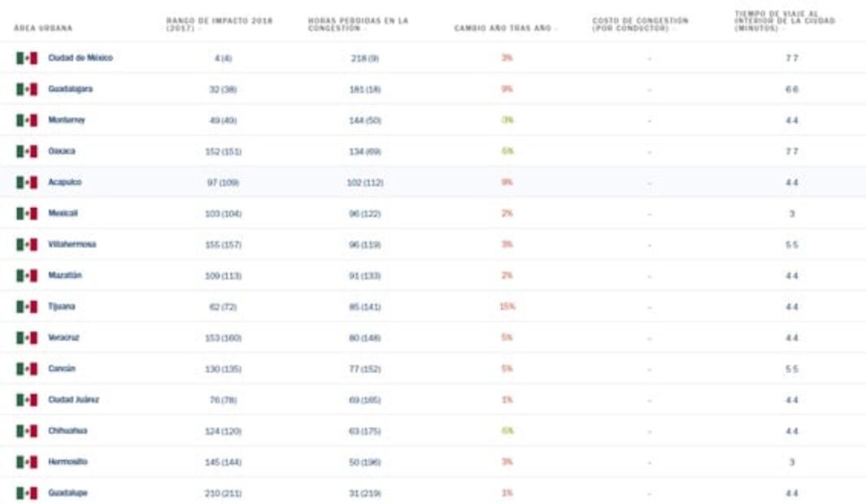Sort by Rango de Impacto 2018 column
Screen dimensions: 866x504
[219, 24]
